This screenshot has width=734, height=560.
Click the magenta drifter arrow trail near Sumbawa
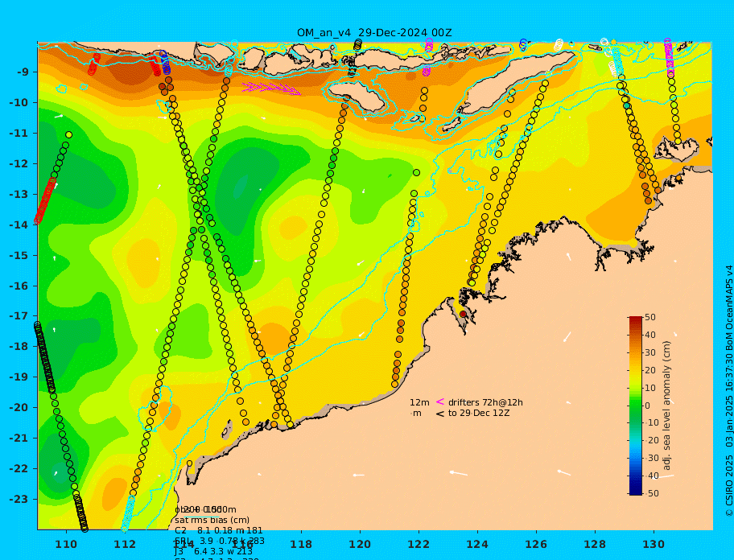click(271, 88)
